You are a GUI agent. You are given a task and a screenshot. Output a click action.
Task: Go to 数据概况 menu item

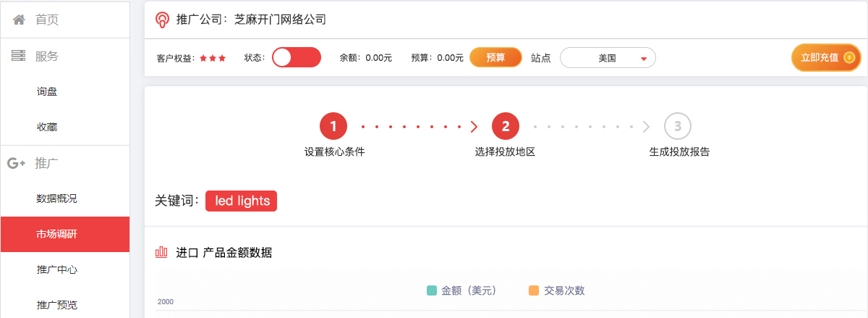(x=56, y=198)
